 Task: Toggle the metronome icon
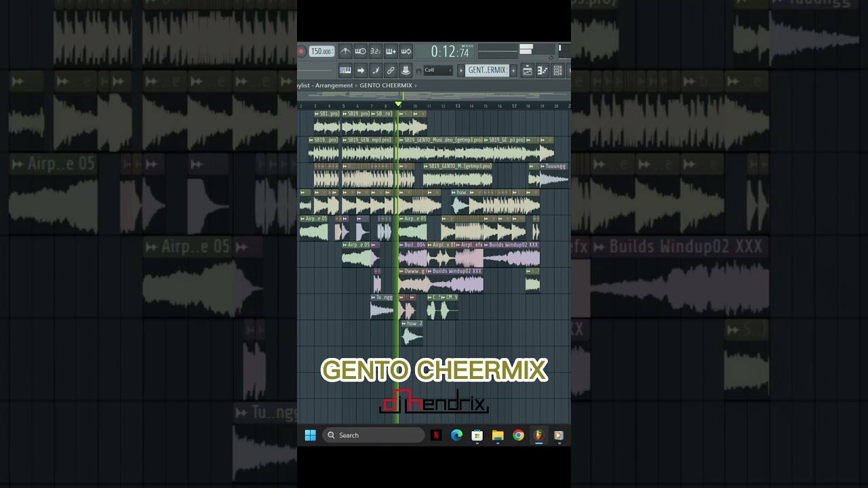click(345, 52)
